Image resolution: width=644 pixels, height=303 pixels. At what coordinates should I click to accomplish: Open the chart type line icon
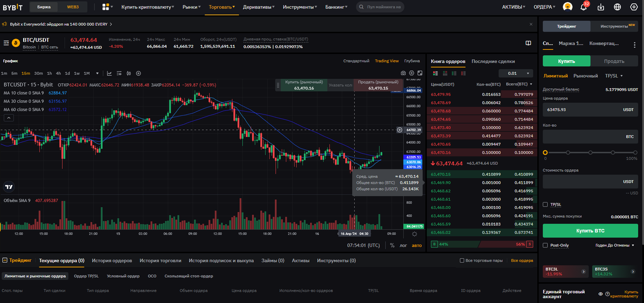pos(109,73)
